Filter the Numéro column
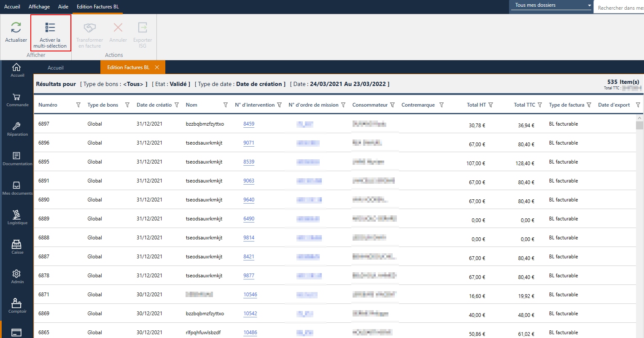The image size is (644, 338). 78,105
